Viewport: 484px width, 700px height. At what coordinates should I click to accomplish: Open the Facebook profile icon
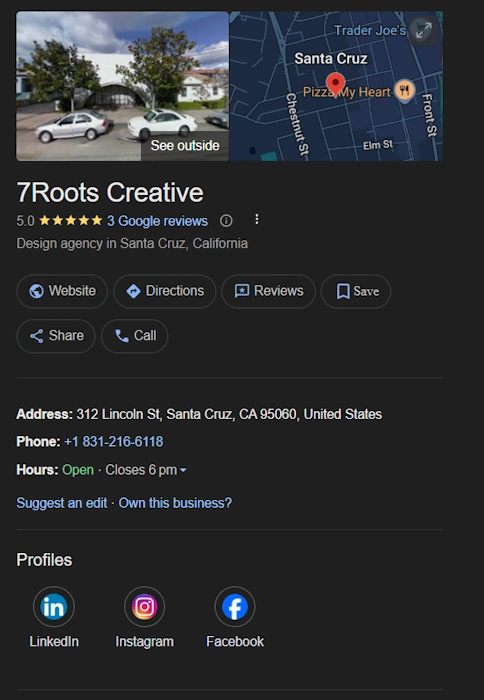pos(235,607)
